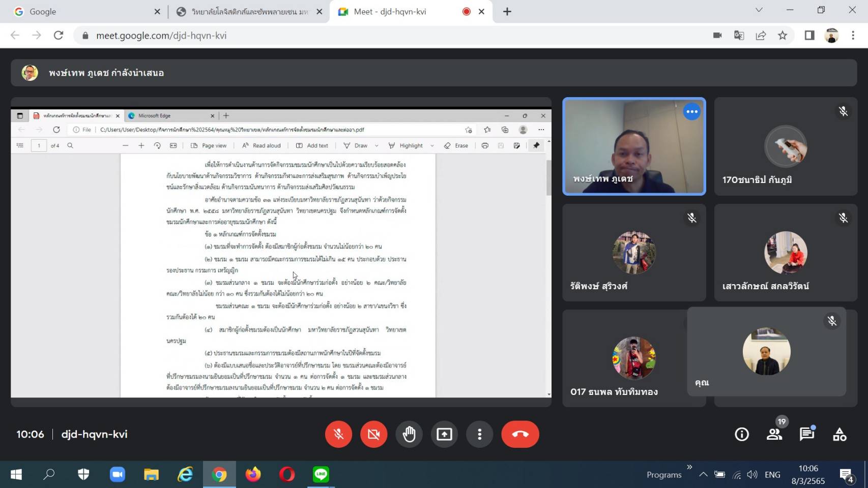Viewport: 868px width, 488px height.
Task: Toggle the camera on or off
Action: point(373,434)
